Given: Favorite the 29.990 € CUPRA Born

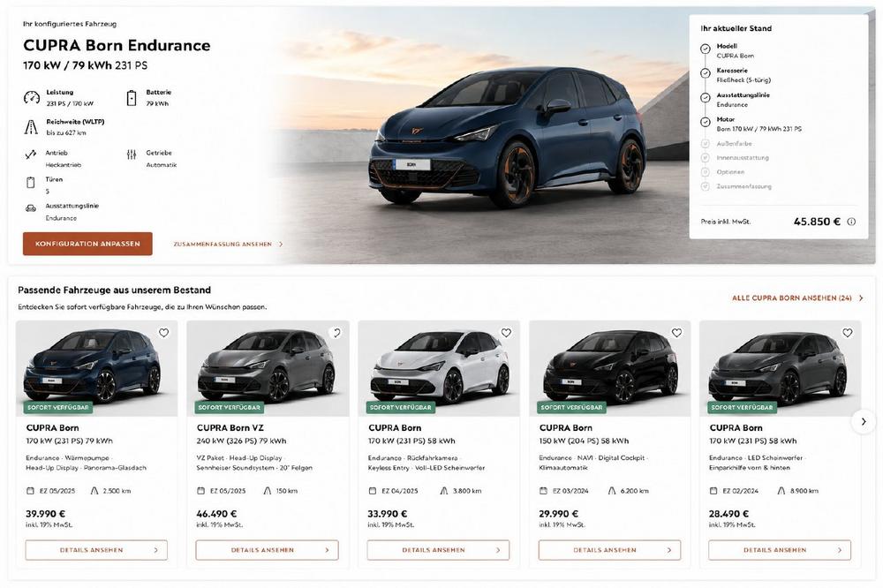Looking at the screenshot, I should coord(677,333).
